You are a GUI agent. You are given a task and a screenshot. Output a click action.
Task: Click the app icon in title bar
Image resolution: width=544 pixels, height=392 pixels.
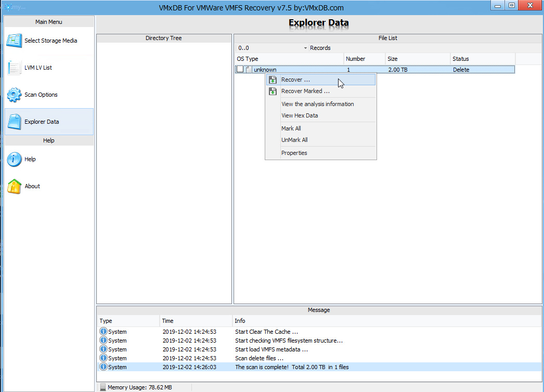click(x=8, y=7)
